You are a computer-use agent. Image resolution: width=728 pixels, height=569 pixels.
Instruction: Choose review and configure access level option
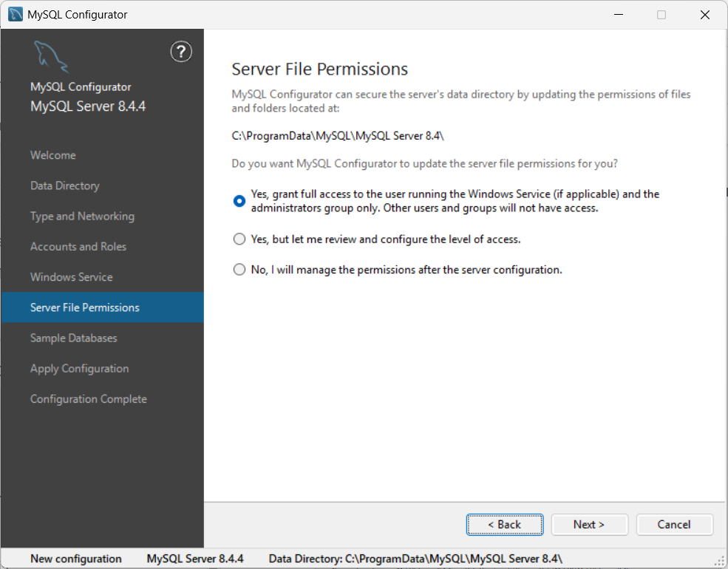pos(239,239)
